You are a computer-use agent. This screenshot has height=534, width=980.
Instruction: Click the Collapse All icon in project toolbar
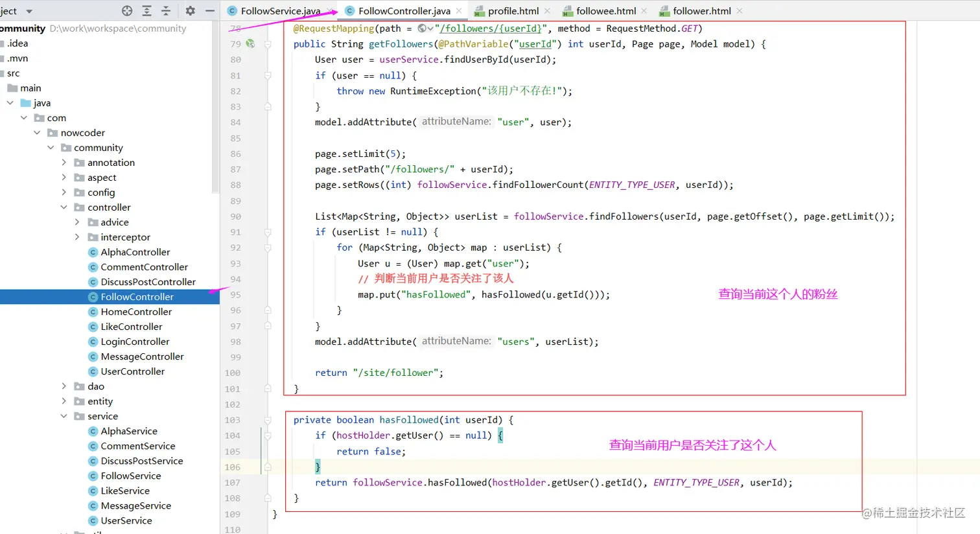166,10
